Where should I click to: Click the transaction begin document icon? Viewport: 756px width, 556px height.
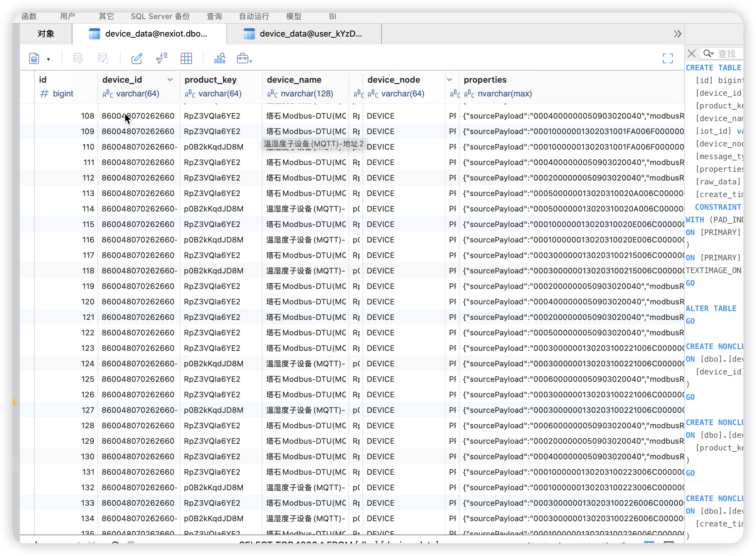(34, 58)
